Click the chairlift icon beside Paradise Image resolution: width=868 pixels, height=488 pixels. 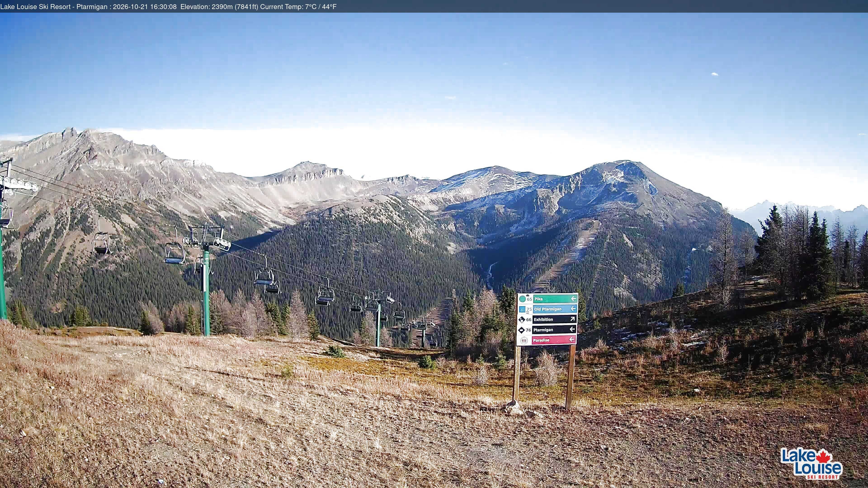(x=524, y=341)
